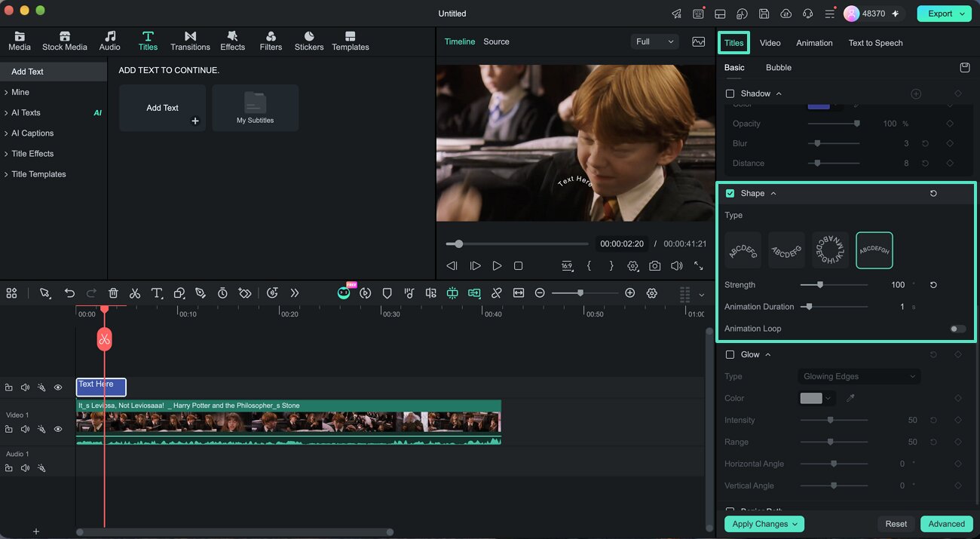Save text preset using icon beside Bubble

point(964,68)
